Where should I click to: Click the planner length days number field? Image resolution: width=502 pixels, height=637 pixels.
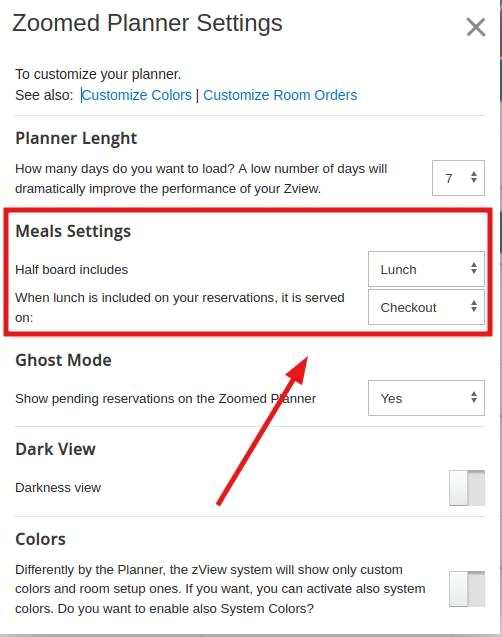(458, 178)
